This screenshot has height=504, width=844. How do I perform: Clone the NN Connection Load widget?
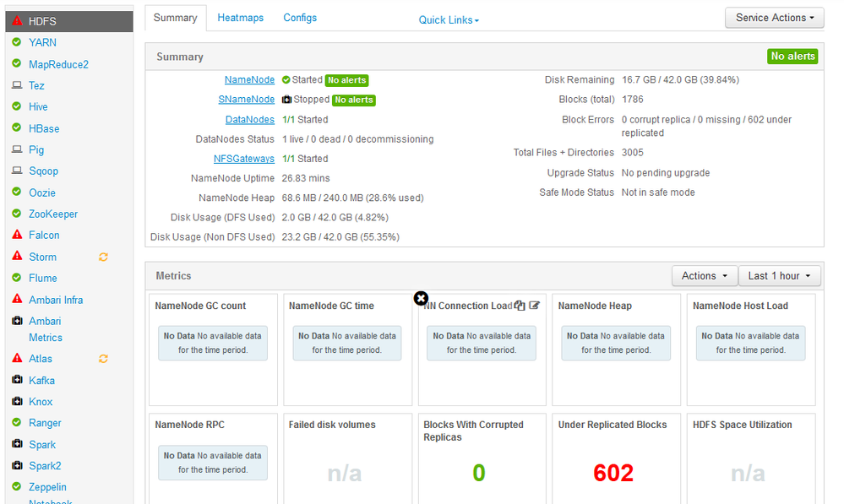coord(520,306)
